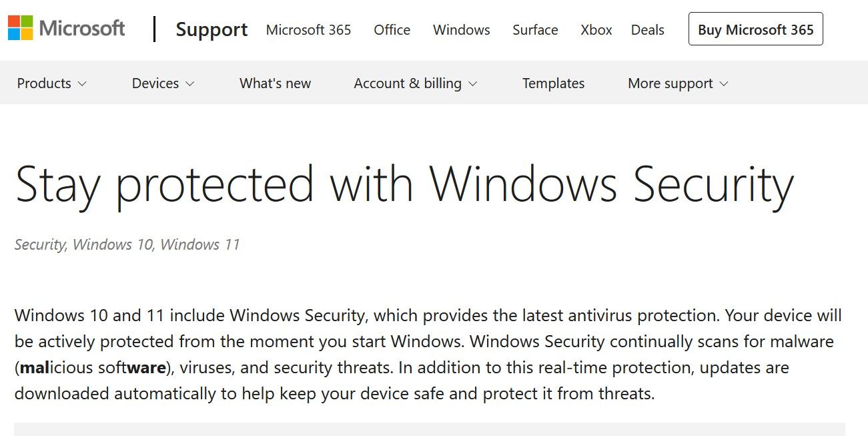Open the Office navigation link
Image resolution: width=868 pixels, height=436 pixels.
[x=392, y=30]
